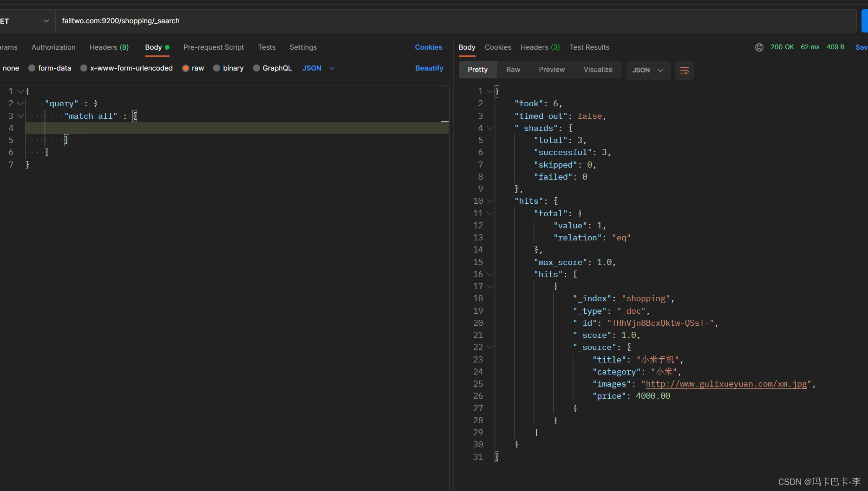The width and height of the screenshot is (868, 491).
Task: Click the 62 ms response time
Action: (x=810, y=47)
